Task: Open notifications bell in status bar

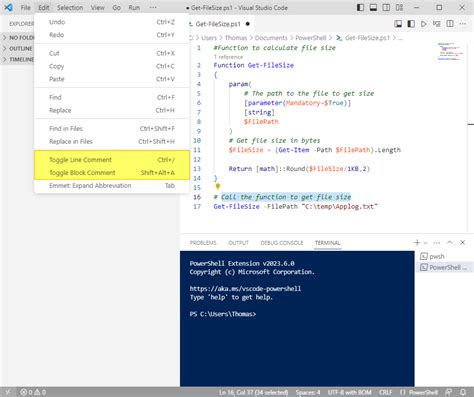Action: 463,392
